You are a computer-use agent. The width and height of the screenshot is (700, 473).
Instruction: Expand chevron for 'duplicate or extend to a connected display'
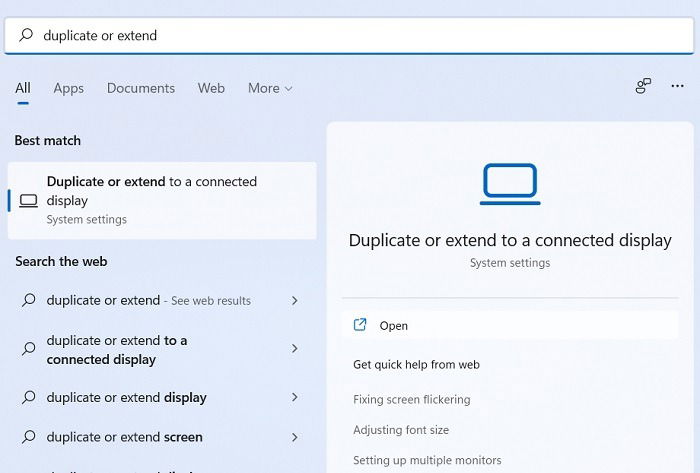295,349
